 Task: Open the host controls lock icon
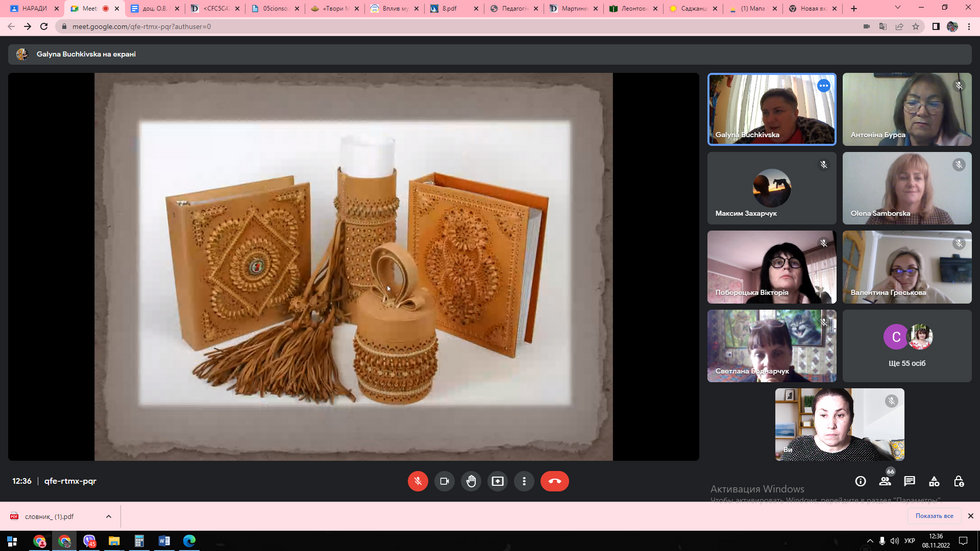click(959, 481)
